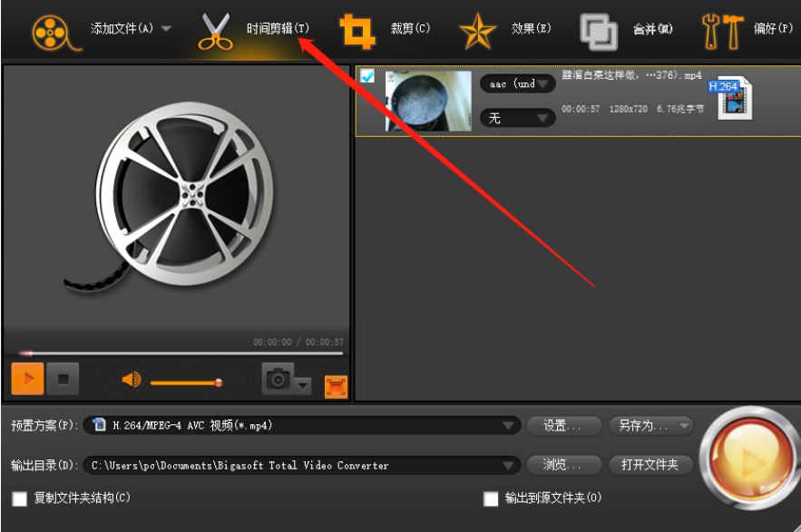Click the cooking video thumbnail
801x532 pixels.
click(x=428, y=102)
